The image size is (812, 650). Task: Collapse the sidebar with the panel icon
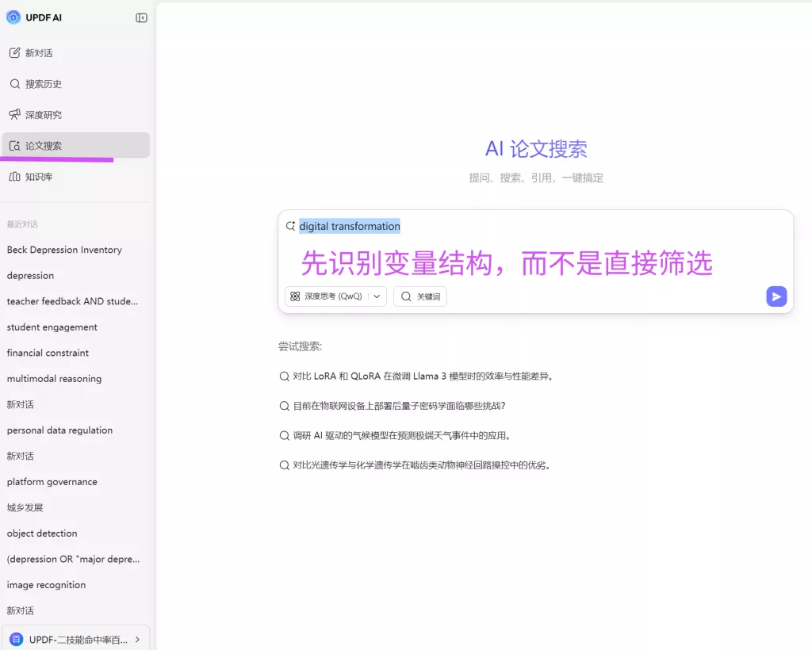140,17
